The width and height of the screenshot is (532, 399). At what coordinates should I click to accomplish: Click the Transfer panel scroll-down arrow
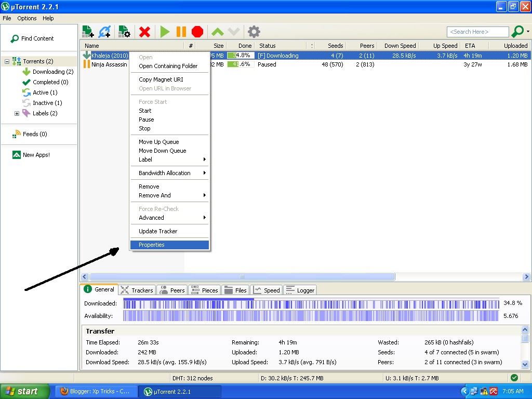coord(525,365)
